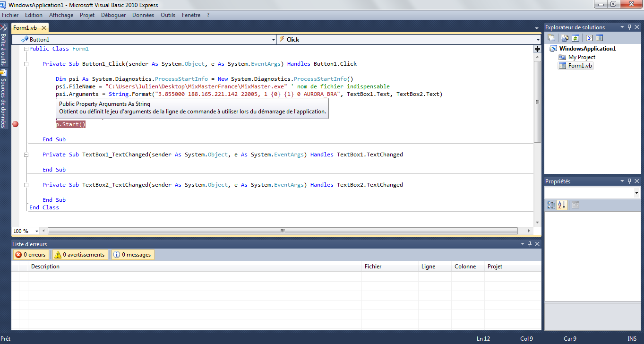Select alphabetical sort in Properties panel

click(561, 205)
